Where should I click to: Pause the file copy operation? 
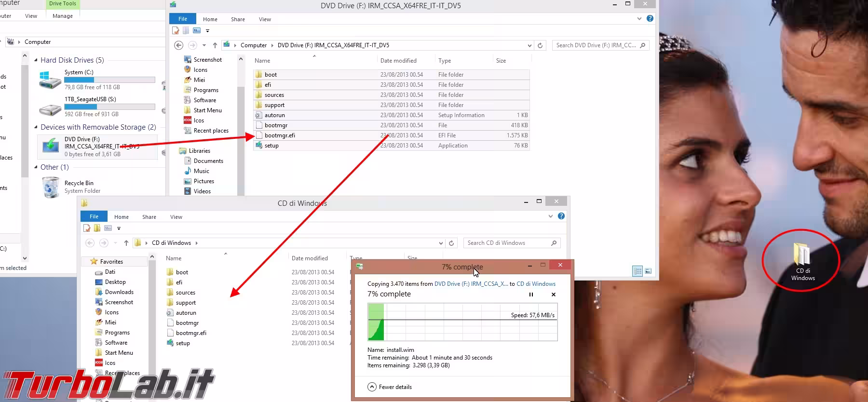point(531,295)
